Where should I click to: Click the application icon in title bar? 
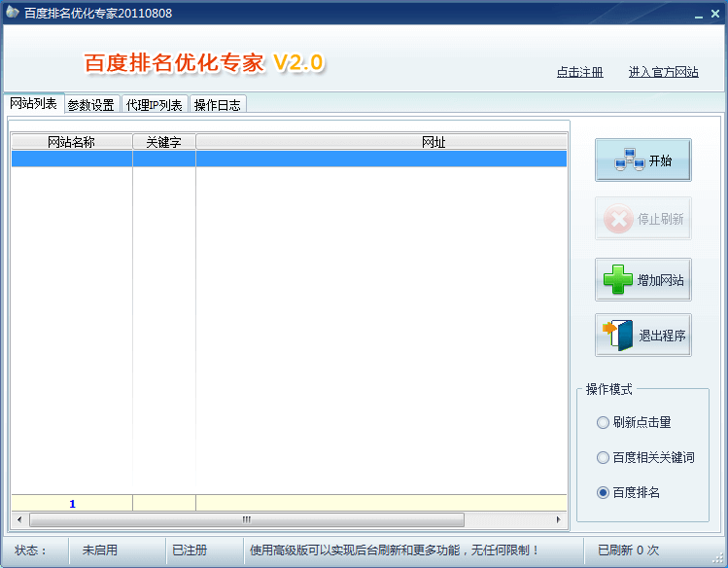click(12, 12)
